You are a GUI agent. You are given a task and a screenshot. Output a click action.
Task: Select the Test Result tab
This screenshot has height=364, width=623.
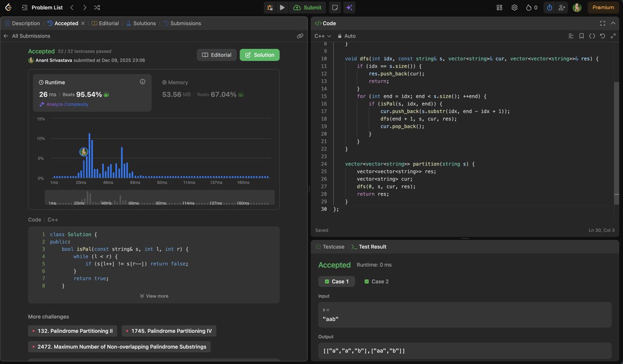point(369,247)
